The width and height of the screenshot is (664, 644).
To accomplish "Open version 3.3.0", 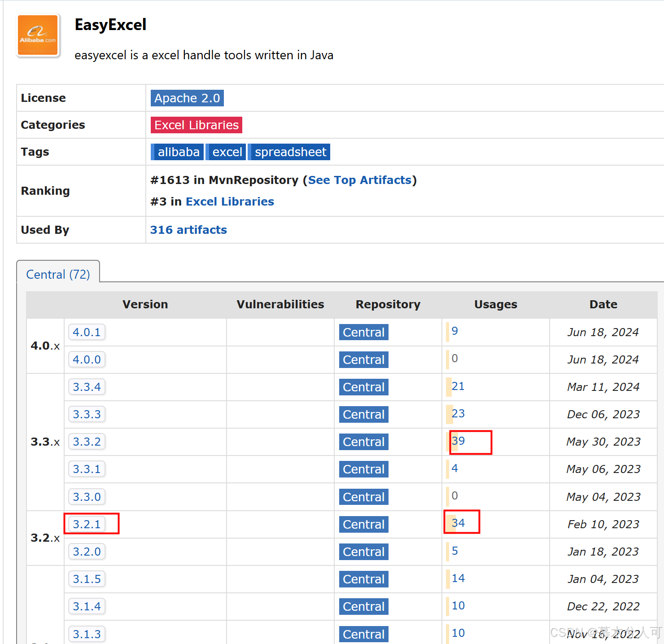I will (87, 497).
